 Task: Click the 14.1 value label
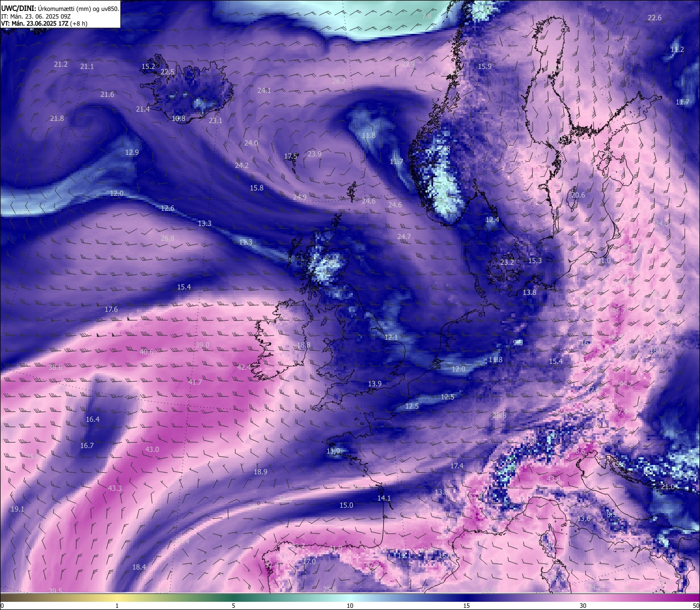[x=384, y=498]
